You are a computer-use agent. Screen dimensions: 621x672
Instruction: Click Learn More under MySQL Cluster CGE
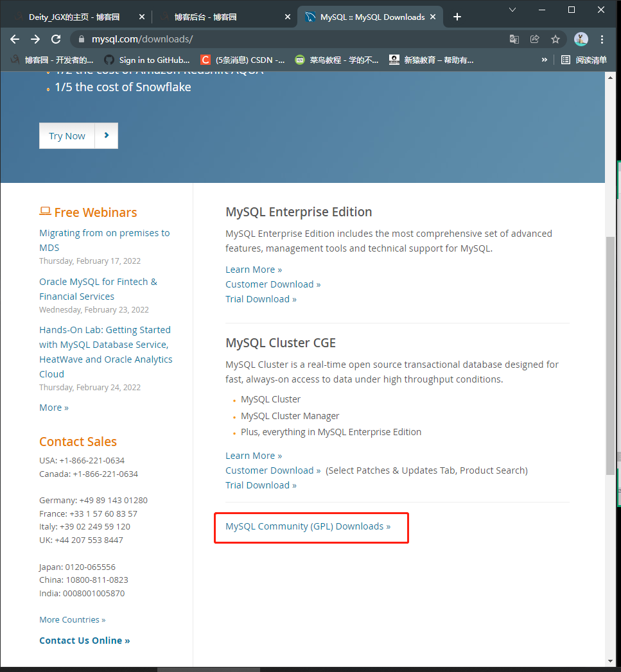[254, 456]
